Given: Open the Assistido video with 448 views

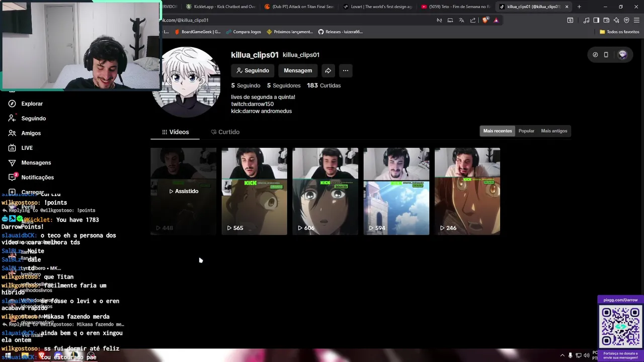Looking at the screenshot, I should [x=183, y=191].
